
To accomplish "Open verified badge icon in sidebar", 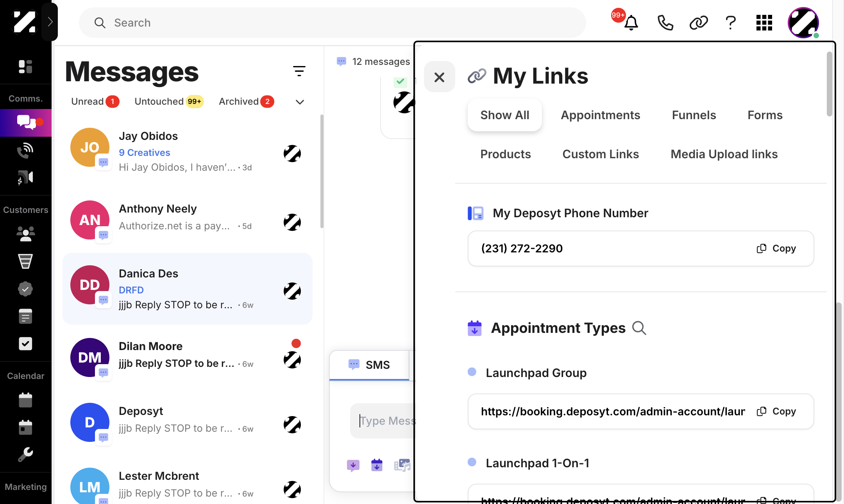I will [25, 289].
